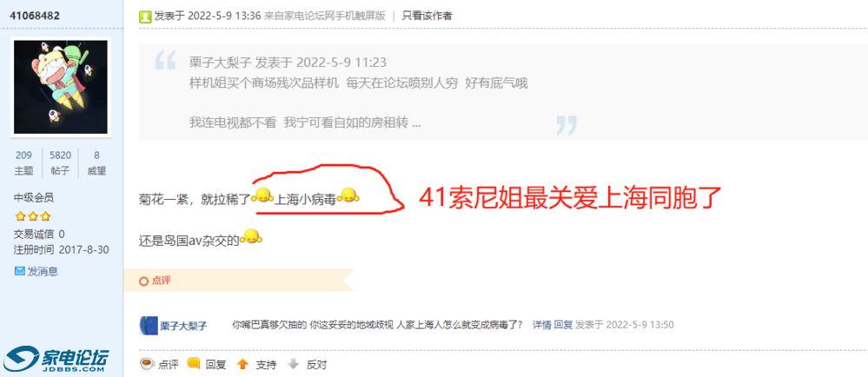Click the gray down-arrow 反对 icon
Screen dimensions: 868x377
tap(294, 364)
